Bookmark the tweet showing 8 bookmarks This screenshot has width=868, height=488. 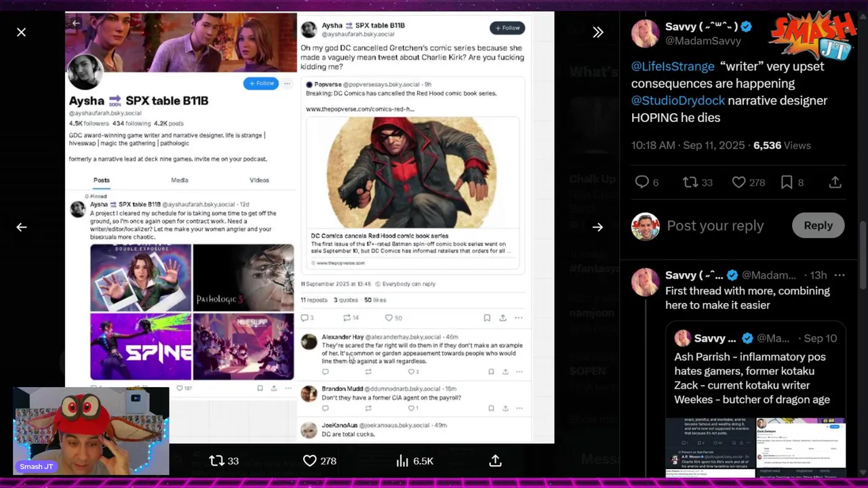(x=791, y=182)
